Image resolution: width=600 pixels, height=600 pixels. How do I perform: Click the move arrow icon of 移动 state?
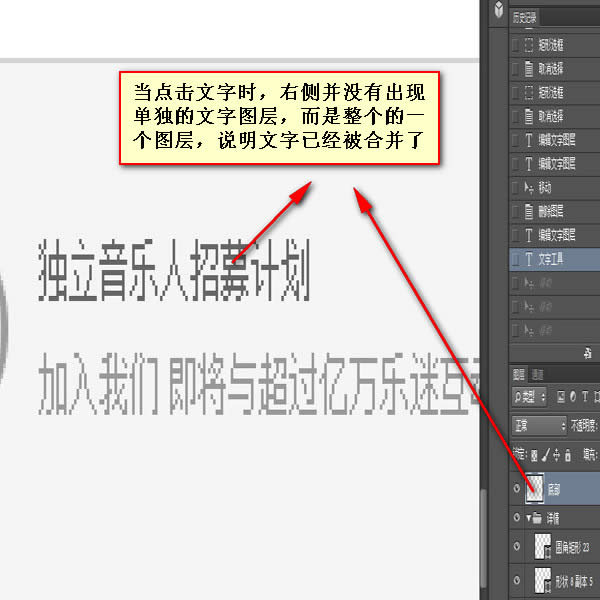529,188
